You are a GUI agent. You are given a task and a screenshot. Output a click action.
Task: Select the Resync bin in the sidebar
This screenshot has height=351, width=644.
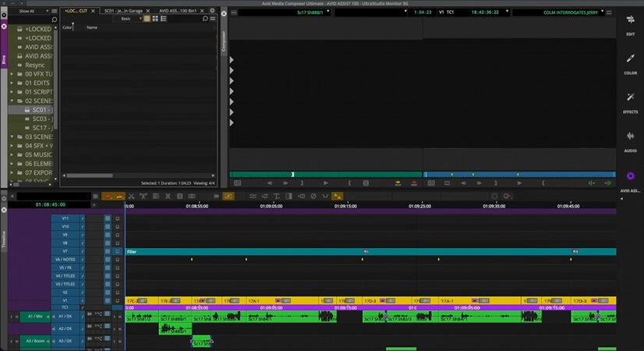pos(34,65)
